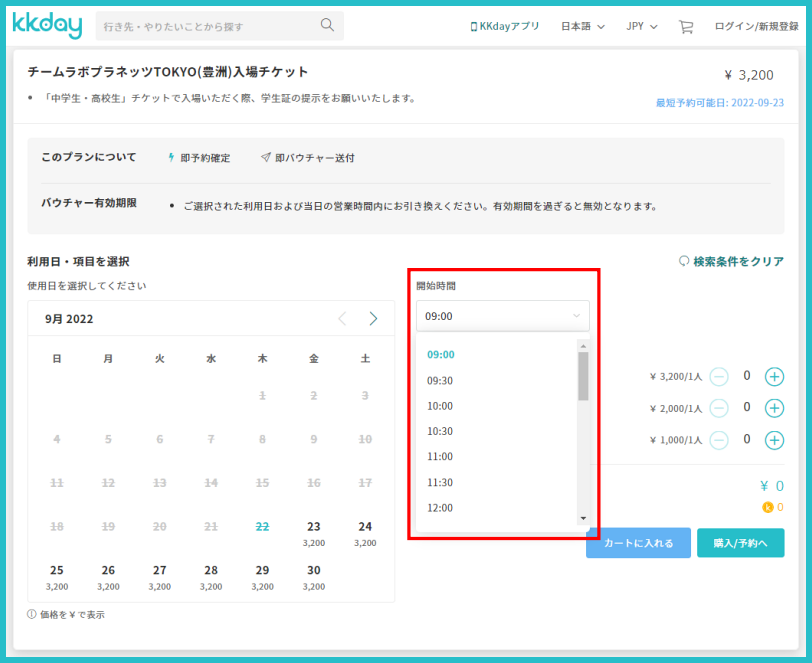Image resolution: width=812 pixels, height=663 pixels.
Task: Click カートに入れる add to cart button
Action: tap(638, 543)
